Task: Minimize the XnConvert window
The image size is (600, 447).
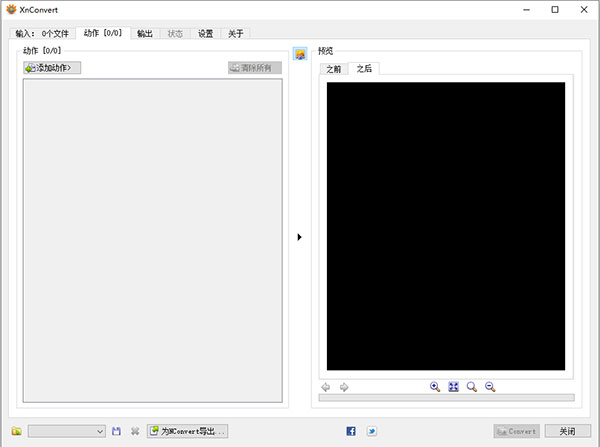Action: pos(527,10)
